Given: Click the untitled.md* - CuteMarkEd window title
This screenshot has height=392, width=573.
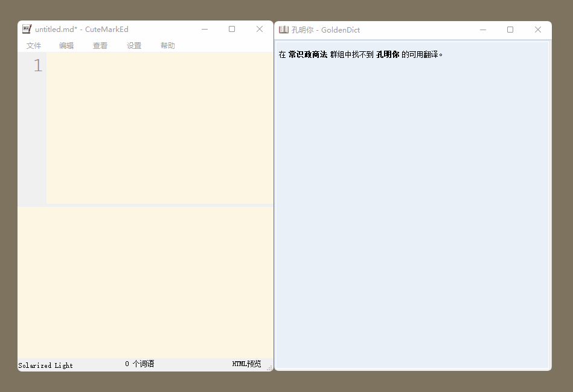Looking at the screenshot, I should [82, 29].
